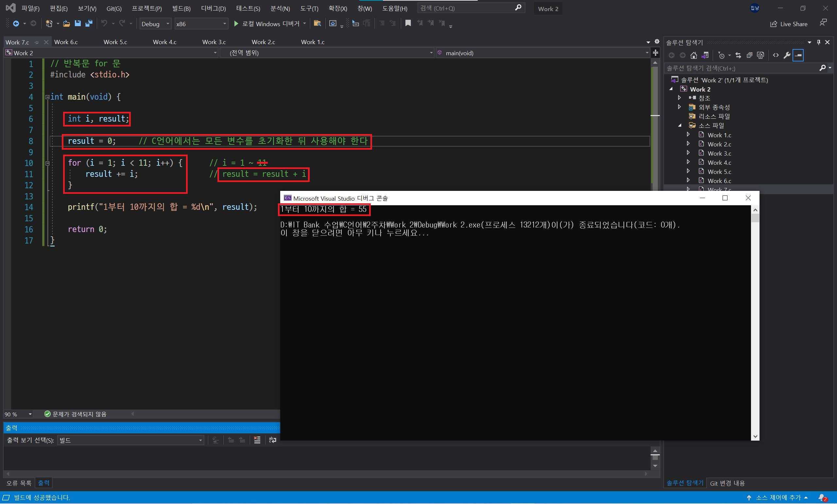Click the Open File folder icon
This screenshot has height=504, width=837.
[x=67, y=24]
